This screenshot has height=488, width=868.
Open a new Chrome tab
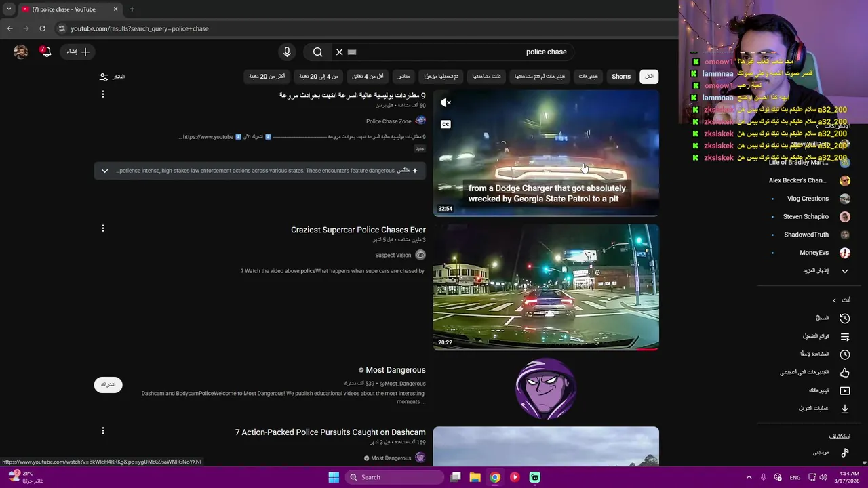(x=132, y=9)
